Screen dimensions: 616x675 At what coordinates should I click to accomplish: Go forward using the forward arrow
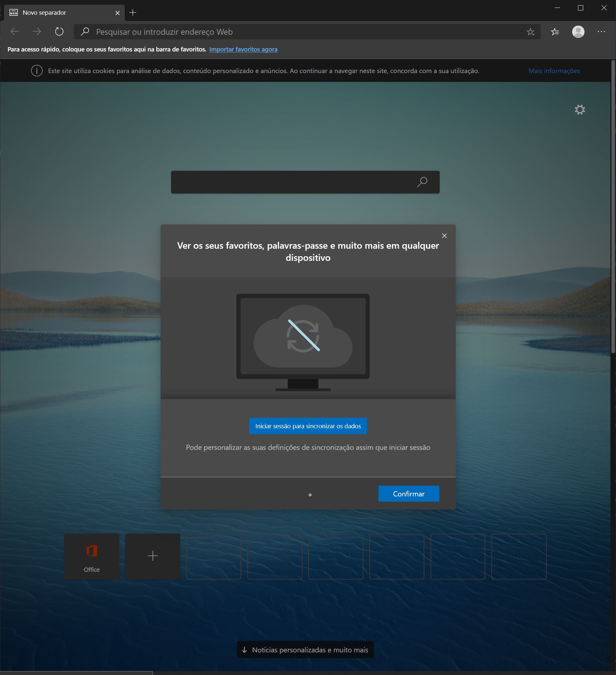pyautogui.click(x=37, y=32)
